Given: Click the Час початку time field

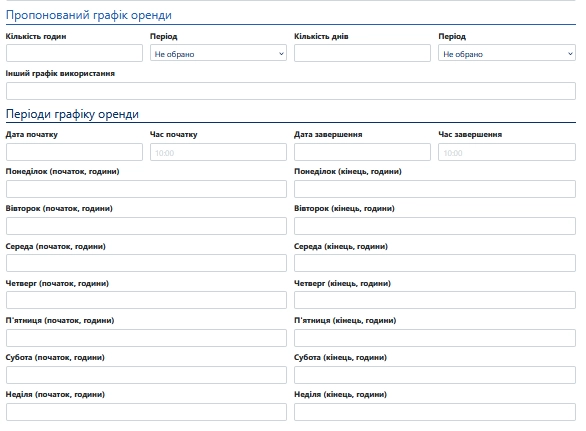Looking at the screenshot, I should click(x=218, y=153).
